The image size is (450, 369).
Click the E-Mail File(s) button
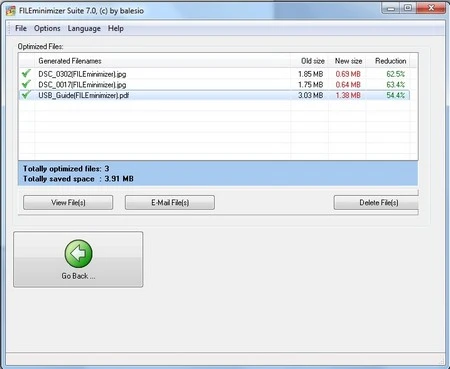[170, 202]
